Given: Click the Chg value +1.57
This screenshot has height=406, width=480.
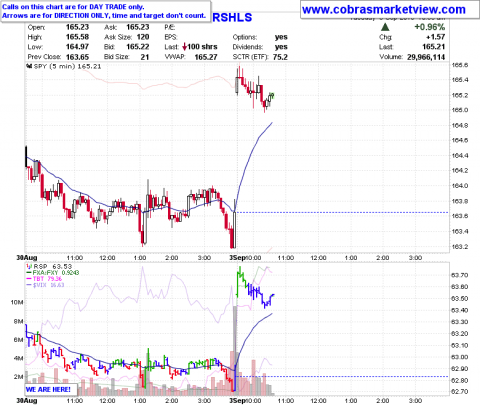Looking at the screenshot, I should [x=435, y=37].
